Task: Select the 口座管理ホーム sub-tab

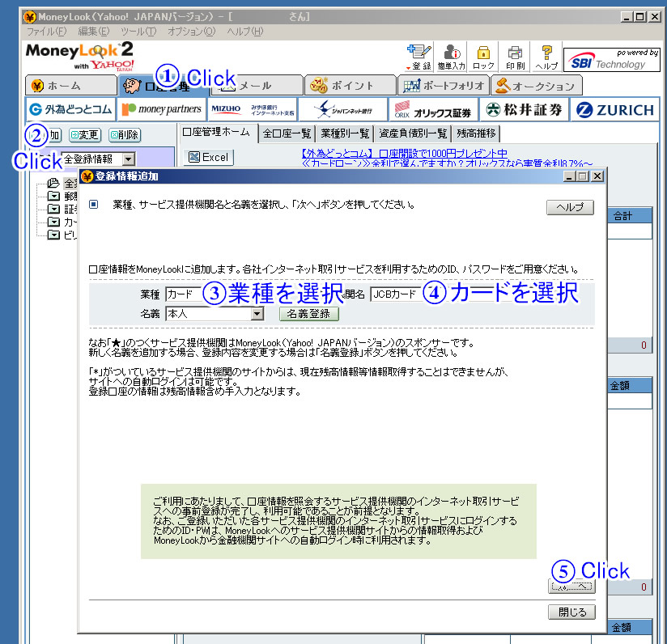Action: click(x=217, y=133)
